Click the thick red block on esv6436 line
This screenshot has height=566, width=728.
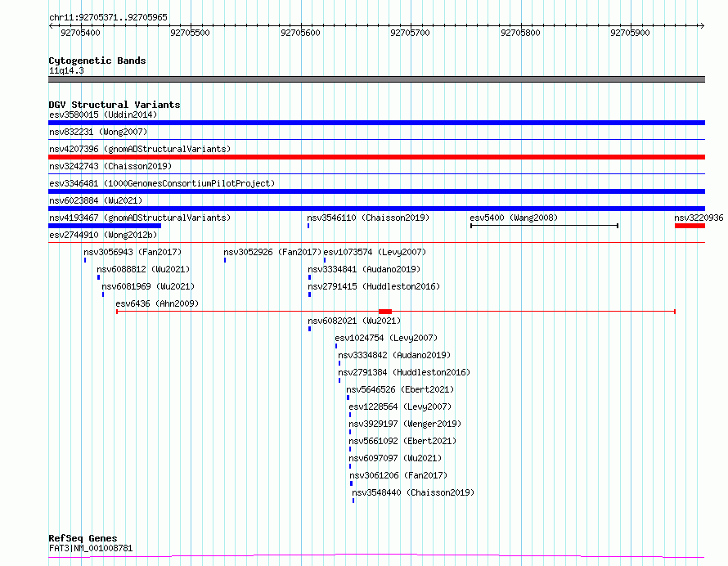[385, 312]
